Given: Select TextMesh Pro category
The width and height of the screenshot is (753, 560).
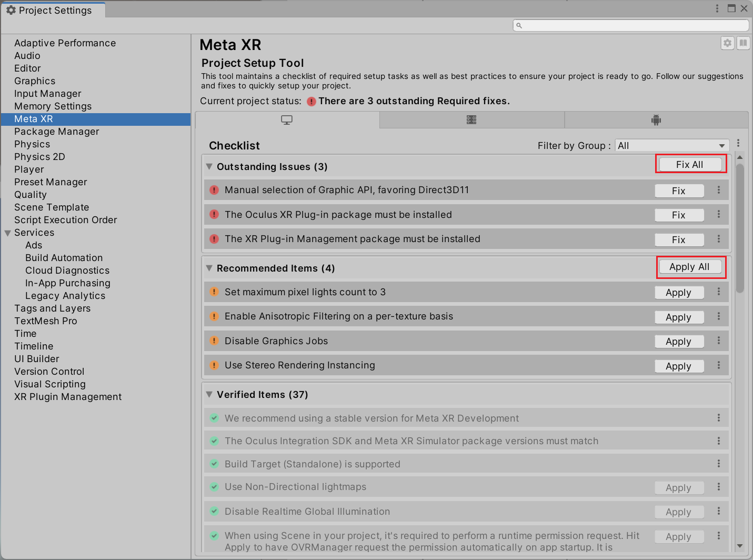Looking at the screenshot, I should click(46, 321).
